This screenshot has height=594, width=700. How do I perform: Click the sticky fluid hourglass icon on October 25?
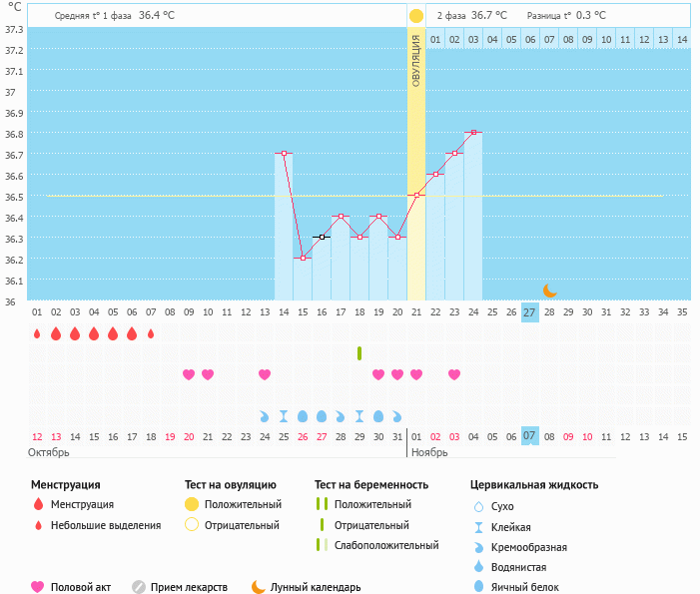(284, 415)
